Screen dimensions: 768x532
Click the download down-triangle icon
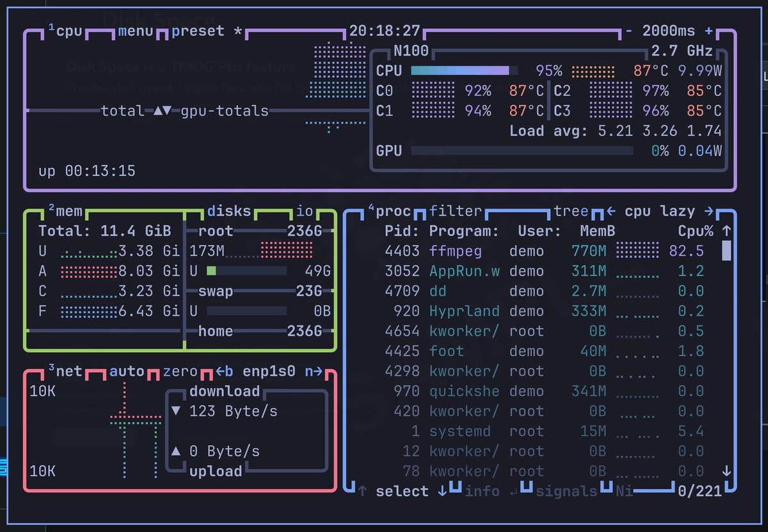coord(176,411)
